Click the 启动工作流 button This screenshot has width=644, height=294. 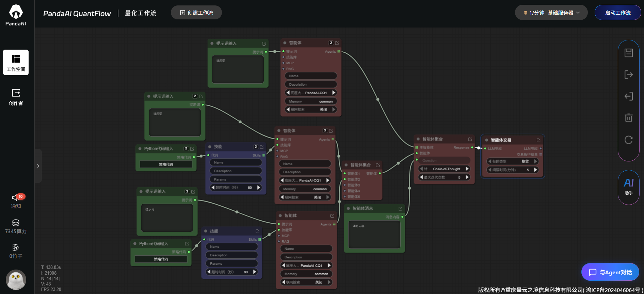[618, 13]
